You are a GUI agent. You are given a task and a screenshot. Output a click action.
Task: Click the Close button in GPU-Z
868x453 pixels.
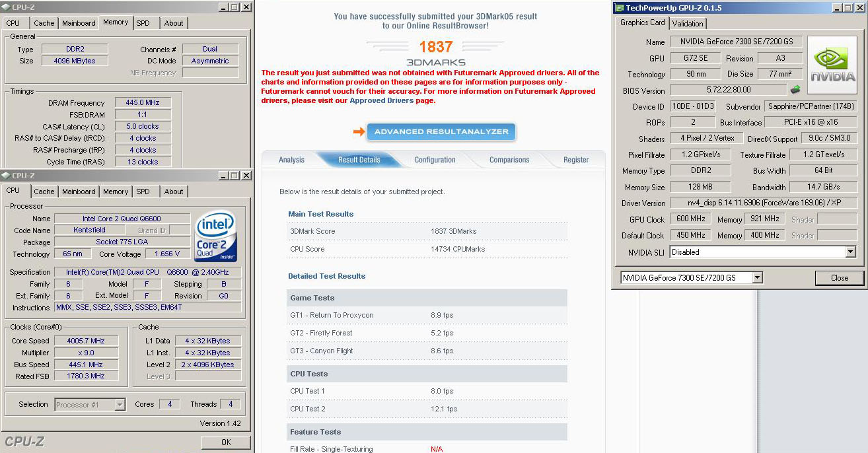(840, 278)
